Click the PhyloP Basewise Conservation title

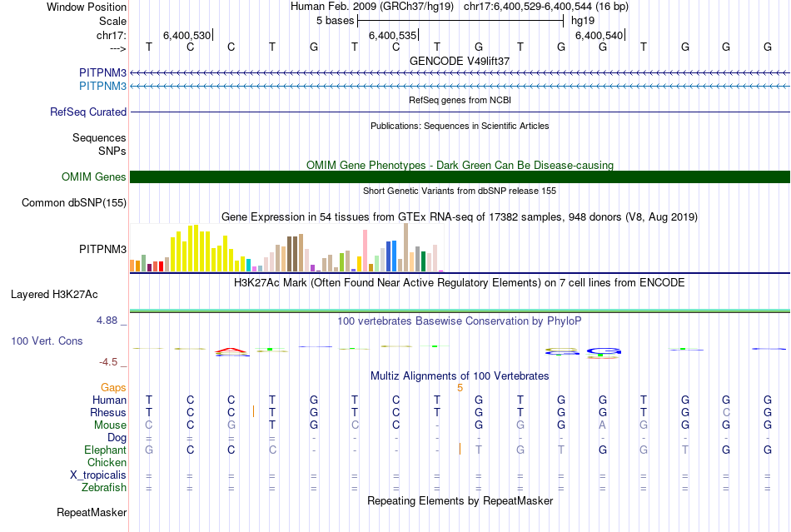point(460,321)
